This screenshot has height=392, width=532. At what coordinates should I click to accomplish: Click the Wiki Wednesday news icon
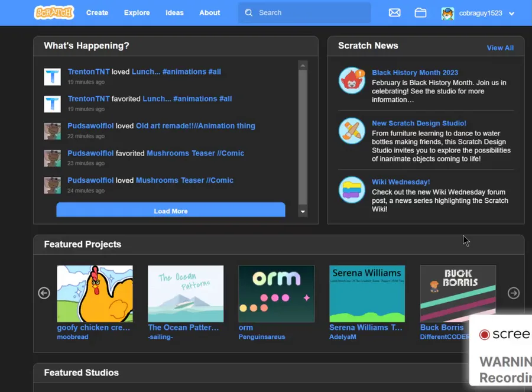click(352, 189)
